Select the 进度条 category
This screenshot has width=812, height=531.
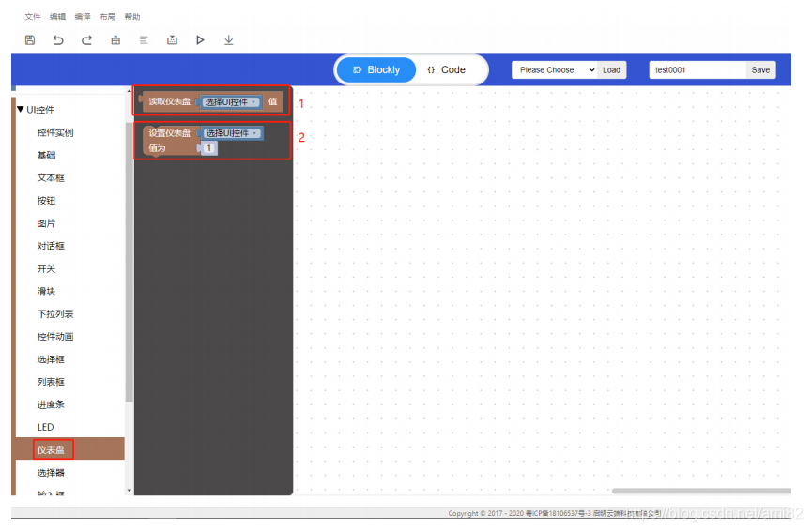pyautogui.click(x=51, y=404)
